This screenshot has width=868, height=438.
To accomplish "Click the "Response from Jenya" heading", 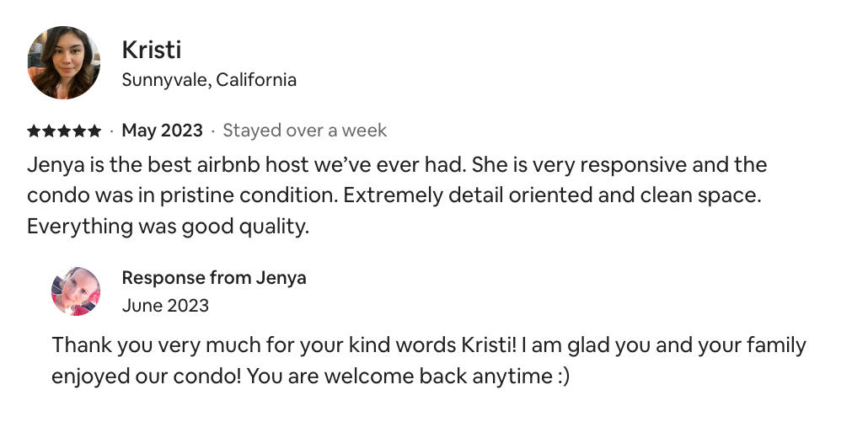I will coord(214,278).
